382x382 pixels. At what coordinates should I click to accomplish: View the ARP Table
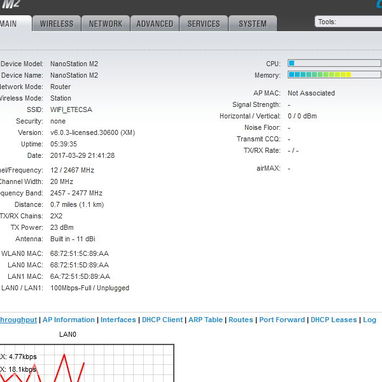[x=205, y=320]
